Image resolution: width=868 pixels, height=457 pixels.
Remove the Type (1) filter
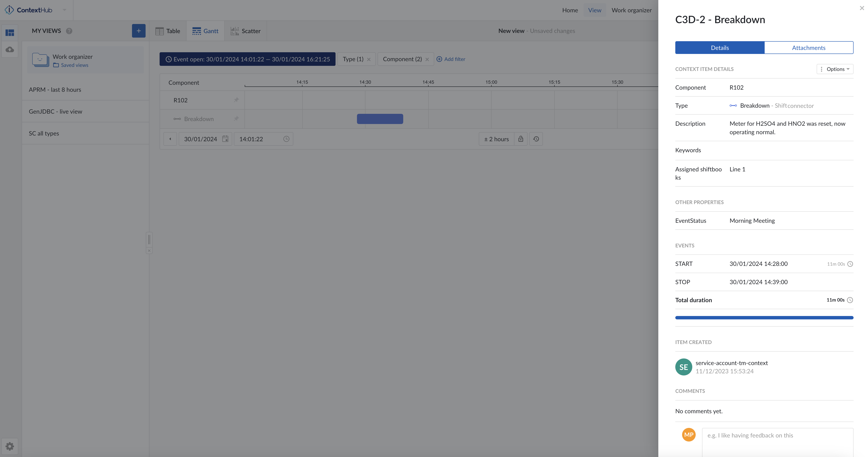[x=369, y=59]
